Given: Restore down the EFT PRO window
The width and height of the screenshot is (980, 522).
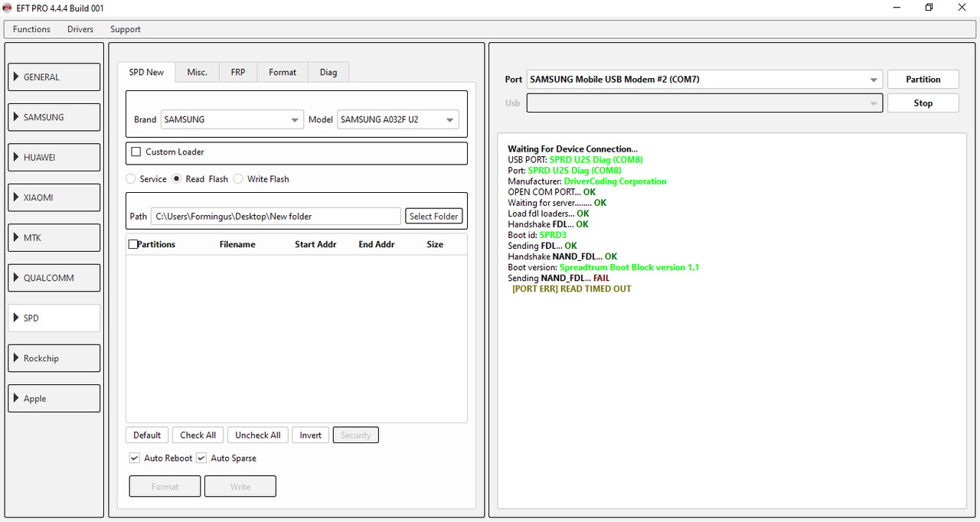Looking at the screenshot, I should [x=929, y=8].
